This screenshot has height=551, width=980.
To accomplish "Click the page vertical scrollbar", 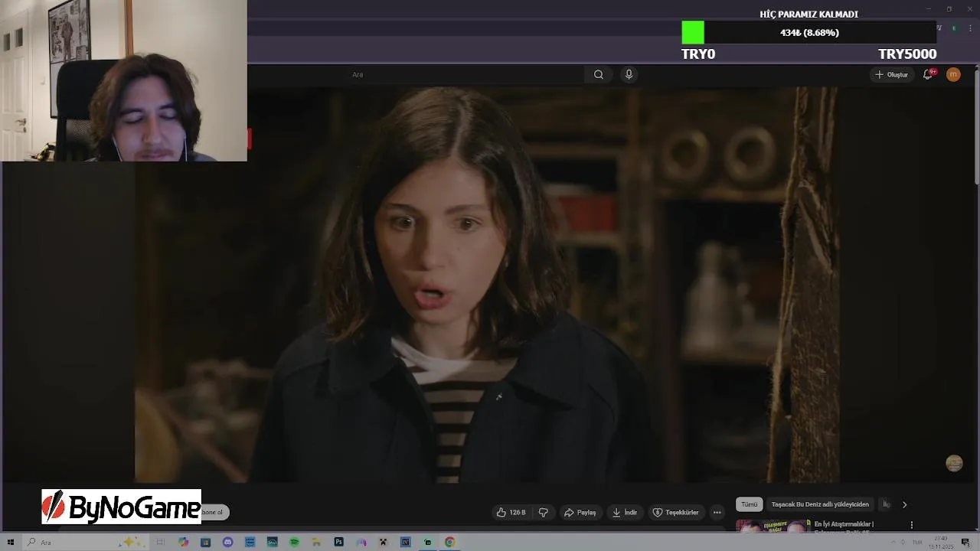I will [x=976, y=126].
